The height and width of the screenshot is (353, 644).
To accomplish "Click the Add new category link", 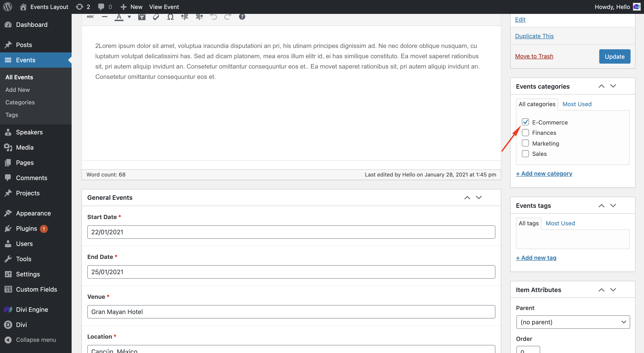I will (544, 174).
